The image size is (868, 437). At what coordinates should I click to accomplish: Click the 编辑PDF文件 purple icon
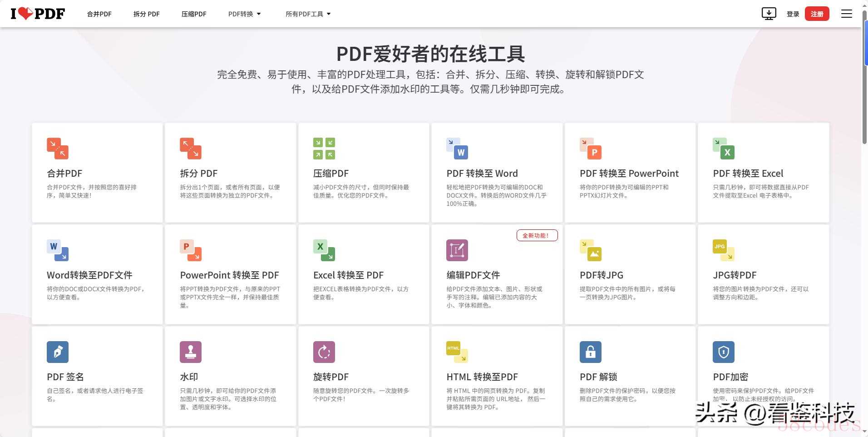pos(457,250)
